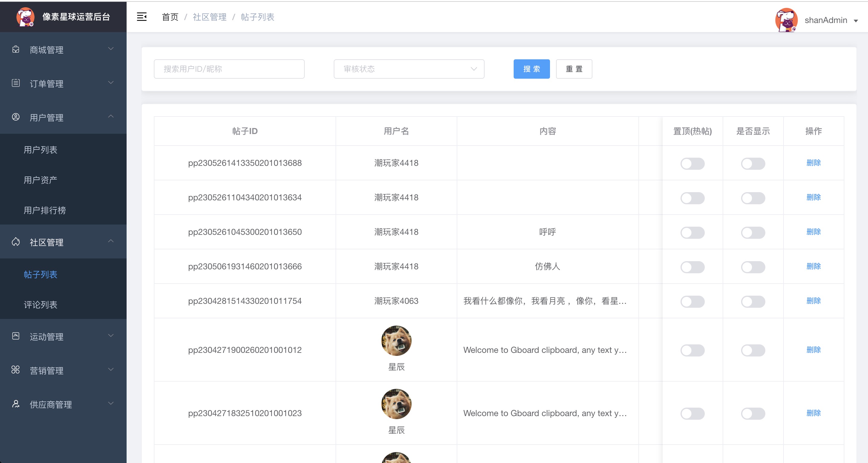Viewport: 868px width, 463px height.
Task: Open the 审核状态 status dropdown
Action: pos(409,69)
